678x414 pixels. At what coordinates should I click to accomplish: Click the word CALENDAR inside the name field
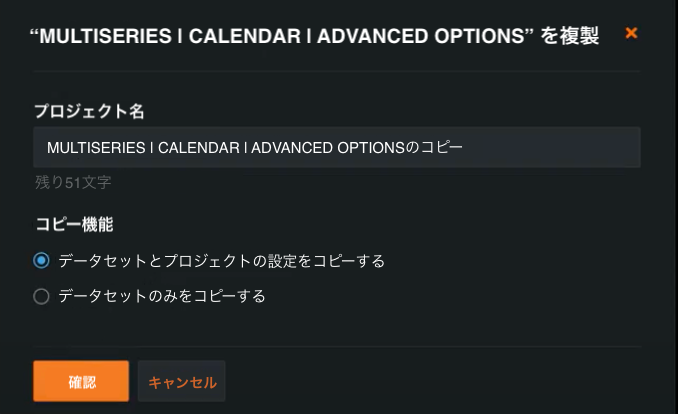point(196,148)
